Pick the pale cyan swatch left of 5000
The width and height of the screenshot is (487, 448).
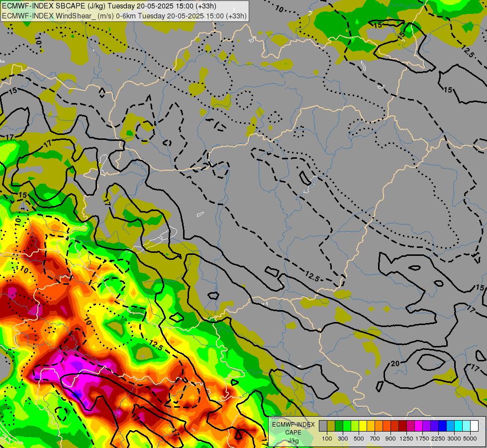tap(467, 426)
